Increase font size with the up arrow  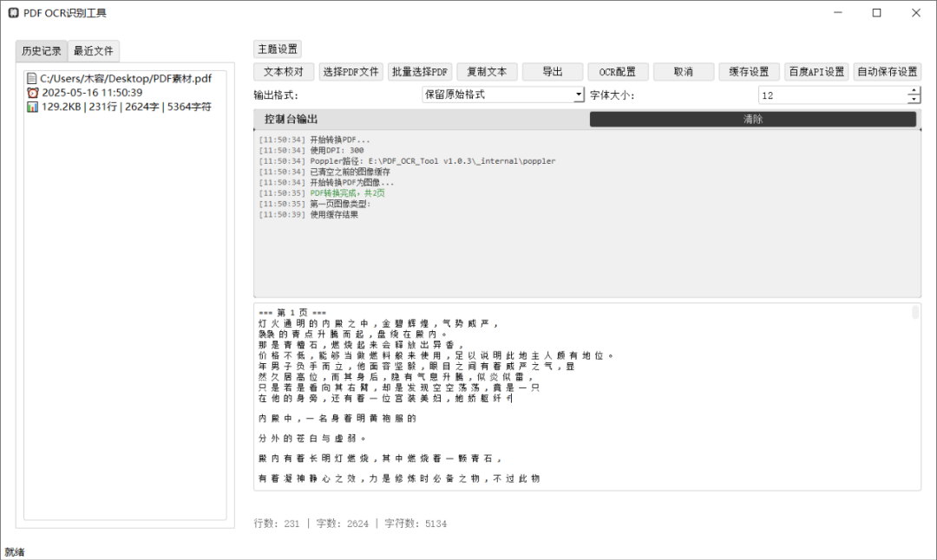coord(914,91)
